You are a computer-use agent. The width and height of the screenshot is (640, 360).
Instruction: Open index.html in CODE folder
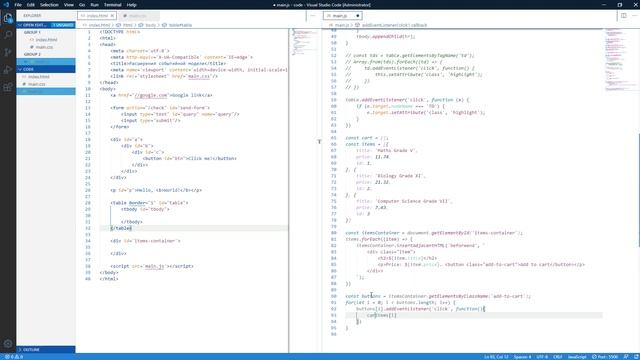46,77
